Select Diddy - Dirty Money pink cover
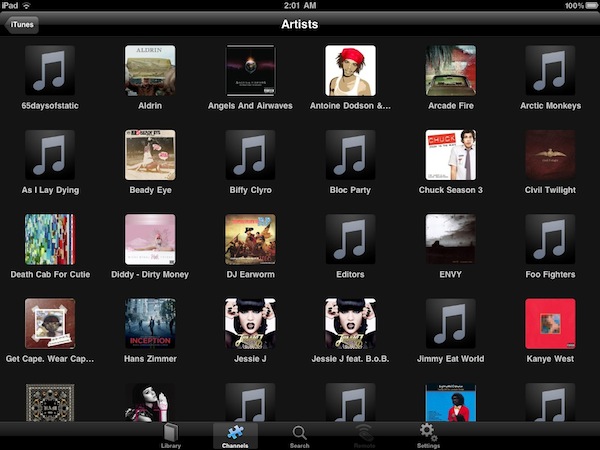 pos(150,239)
